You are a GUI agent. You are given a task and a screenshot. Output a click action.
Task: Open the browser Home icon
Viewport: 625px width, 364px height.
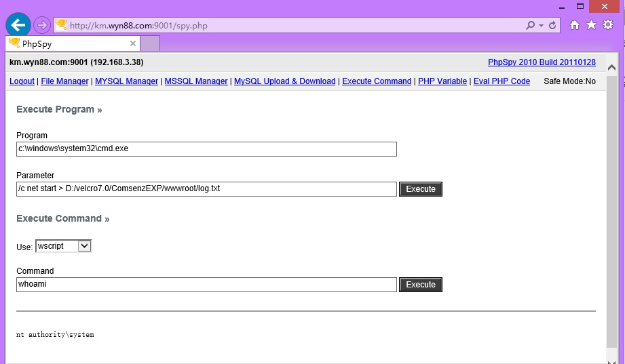point(574,25)
